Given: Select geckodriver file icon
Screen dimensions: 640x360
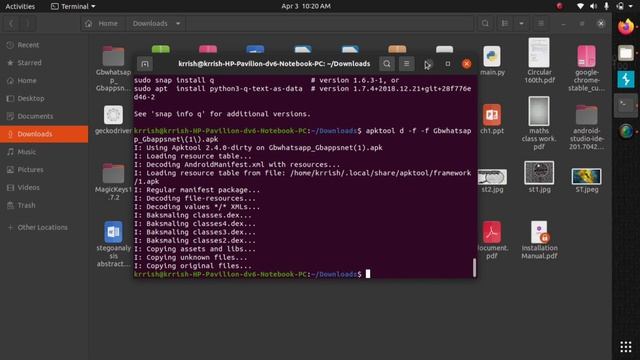Looking at the screenshot, I should pyautogui.click(x=113, y=115).
